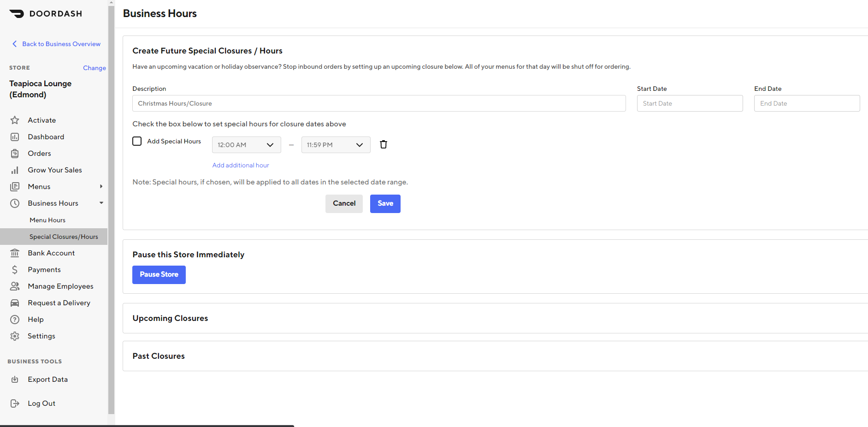Image resolution: width=868 pixels, height=427 pixels.
Task: Click the Upcoming Closures section header
Action: coord(170,318)
